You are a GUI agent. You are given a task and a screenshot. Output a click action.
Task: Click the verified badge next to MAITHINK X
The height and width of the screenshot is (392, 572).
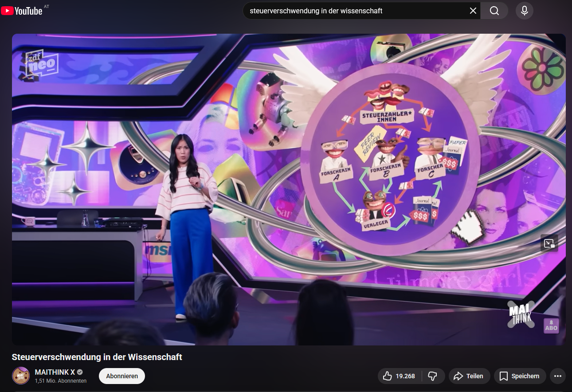pos(80,372)
